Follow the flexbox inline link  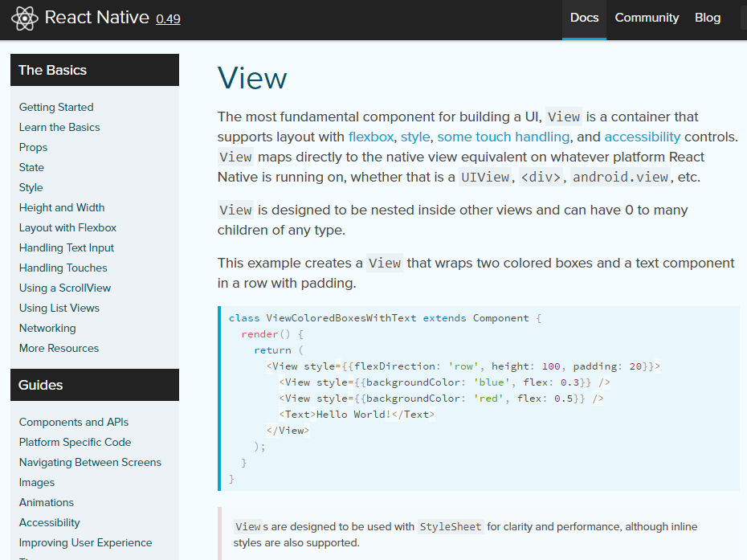370,137
